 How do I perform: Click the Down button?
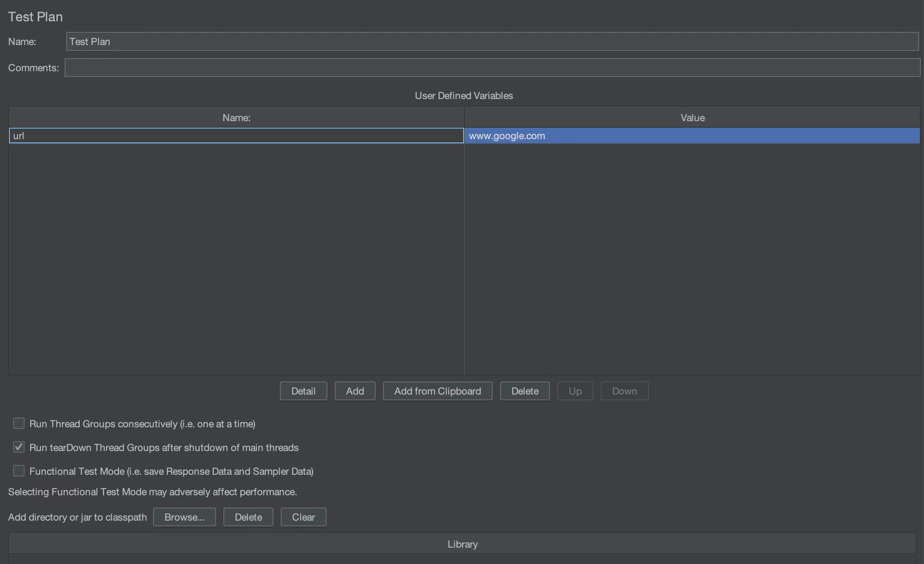(624, 391)
